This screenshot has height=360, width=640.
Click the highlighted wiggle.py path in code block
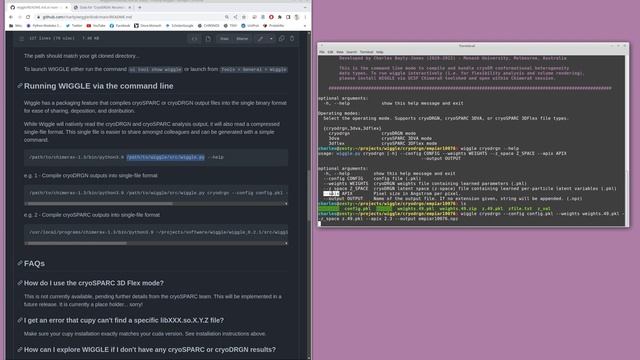(x=165, y=157)
